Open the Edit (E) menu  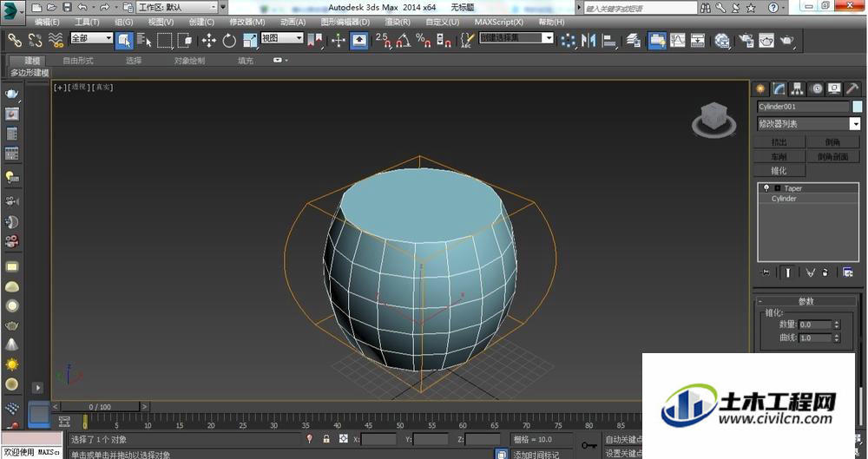pos(47,23)
